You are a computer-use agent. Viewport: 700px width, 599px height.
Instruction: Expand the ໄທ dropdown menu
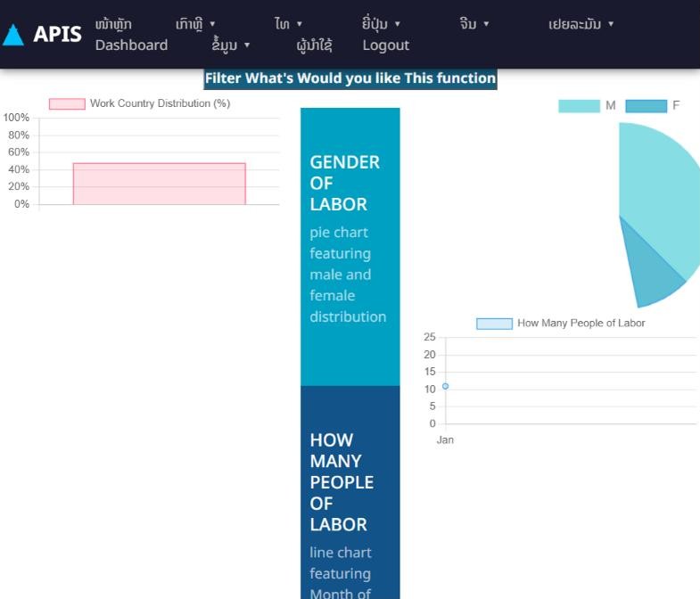click(x=288, y=24)
